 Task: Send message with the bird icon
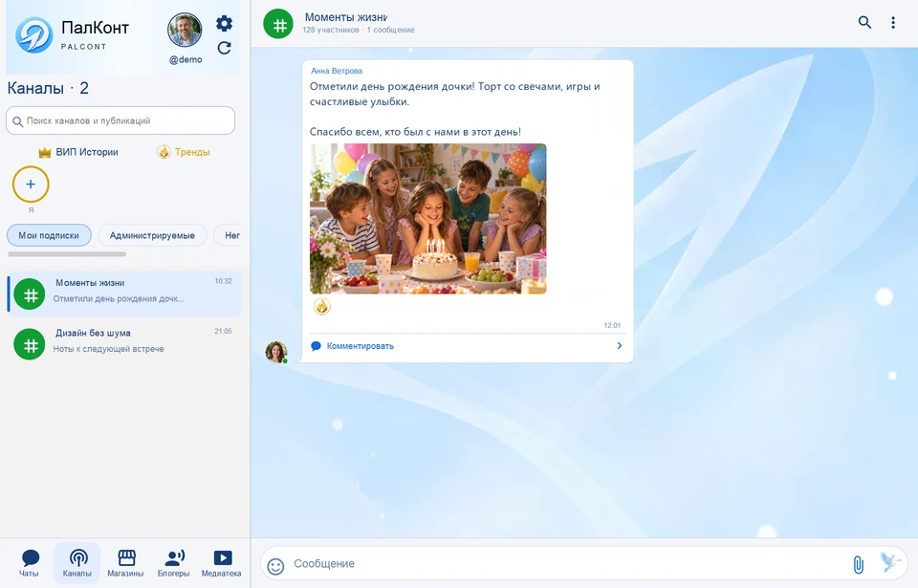click(x=890, y=562)
